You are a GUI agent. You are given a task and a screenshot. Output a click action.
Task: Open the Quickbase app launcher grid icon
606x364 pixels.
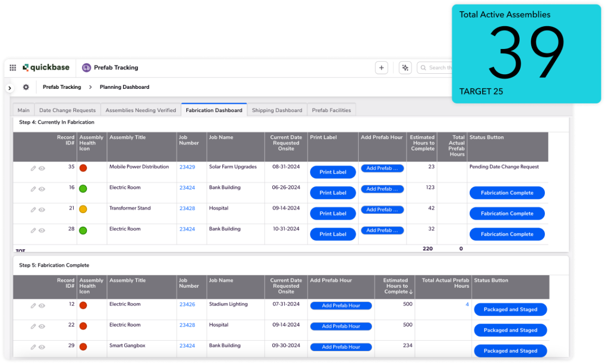pyautogui.click(x=12, y=67)
